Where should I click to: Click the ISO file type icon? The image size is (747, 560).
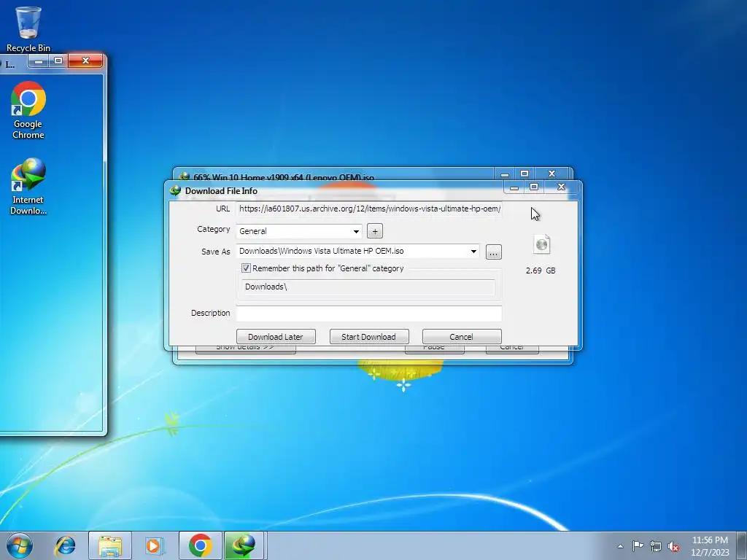click(x=542, y=244)
